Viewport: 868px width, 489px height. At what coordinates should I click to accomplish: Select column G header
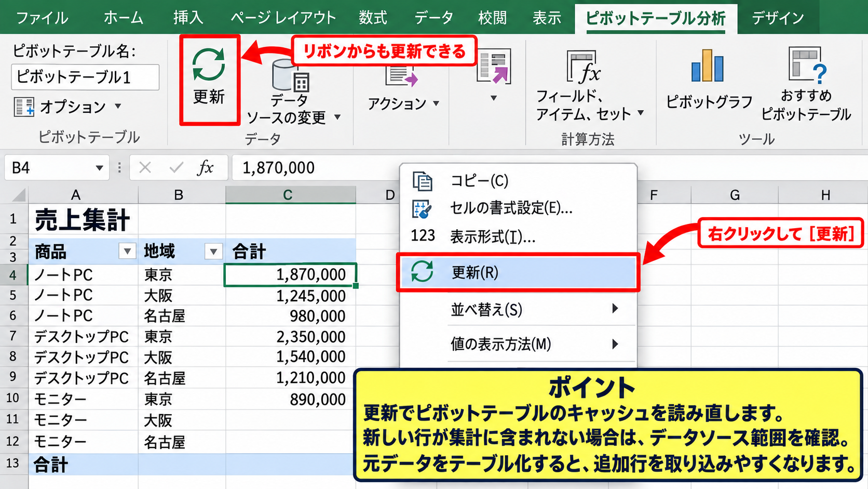click(x=735, y=195)
